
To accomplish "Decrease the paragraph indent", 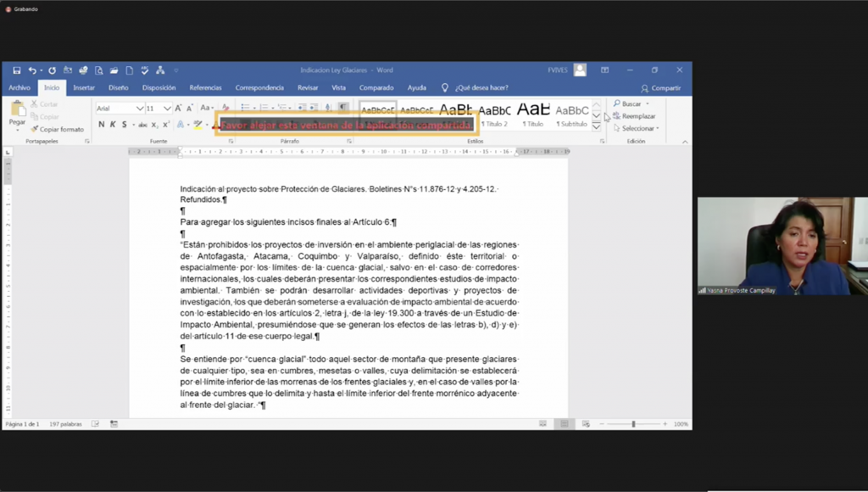I will [x=302, y=107].
